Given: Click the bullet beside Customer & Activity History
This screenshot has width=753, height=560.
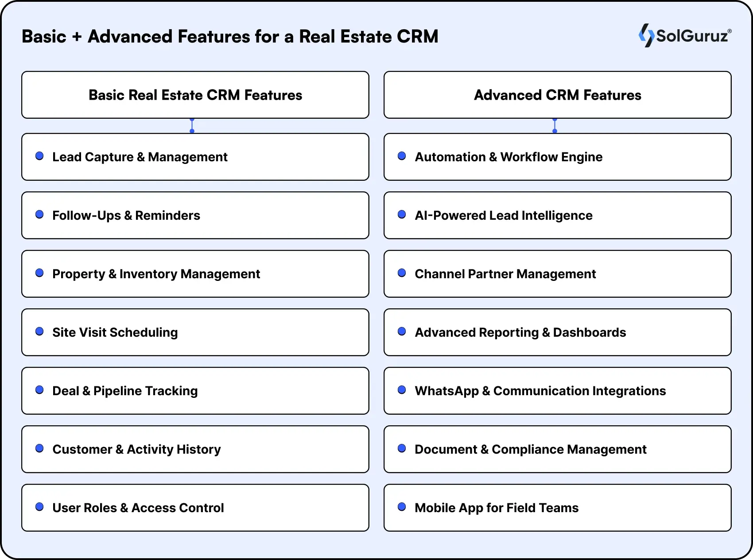Looking at the screenshot, I should 40,448.
